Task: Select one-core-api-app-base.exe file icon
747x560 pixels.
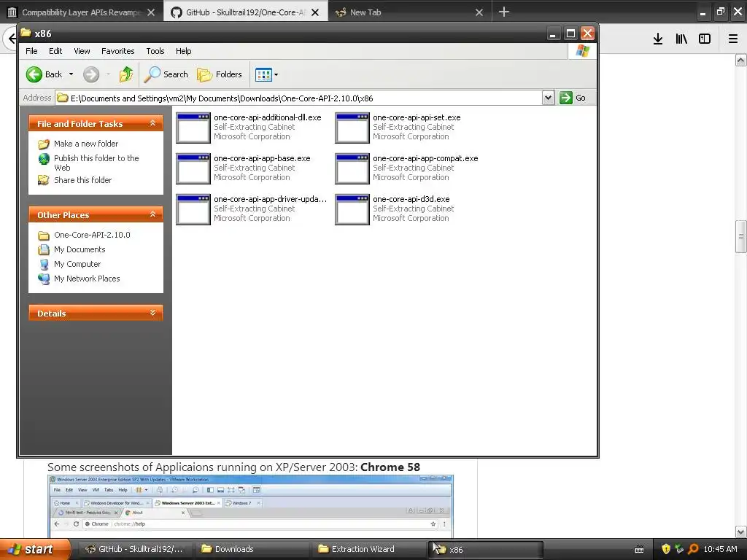Action: 193,168
